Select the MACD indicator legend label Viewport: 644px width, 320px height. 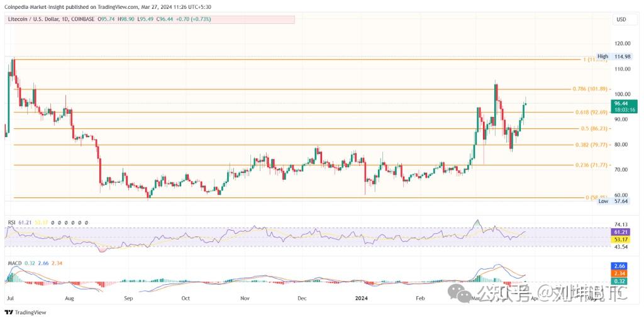(15, 262)
